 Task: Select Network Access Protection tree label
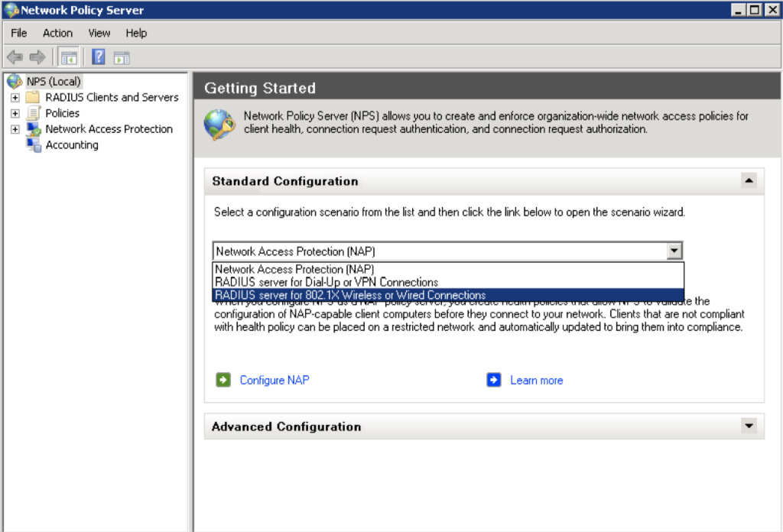109,129
